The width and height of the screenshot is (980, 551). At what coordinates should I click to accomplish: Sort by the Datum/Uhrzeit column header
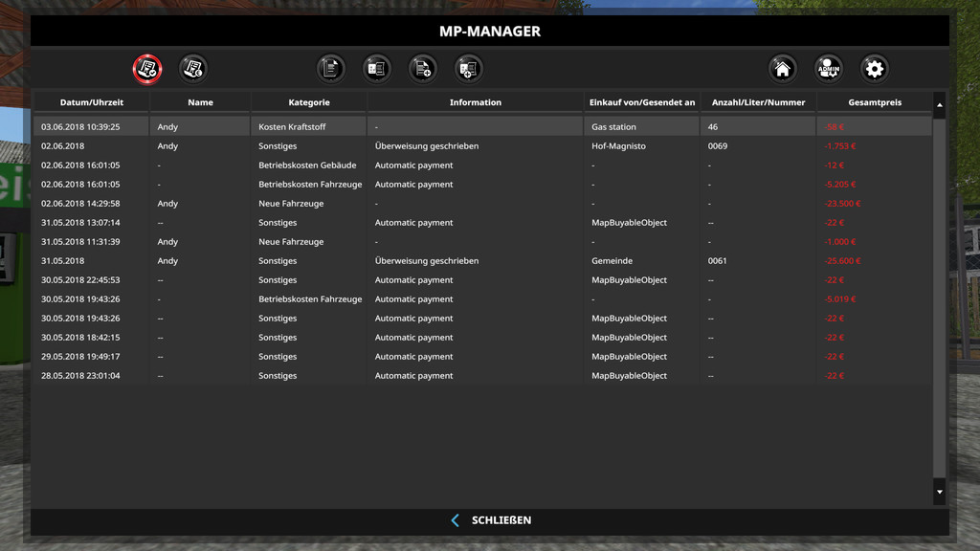tap(91, 102)
